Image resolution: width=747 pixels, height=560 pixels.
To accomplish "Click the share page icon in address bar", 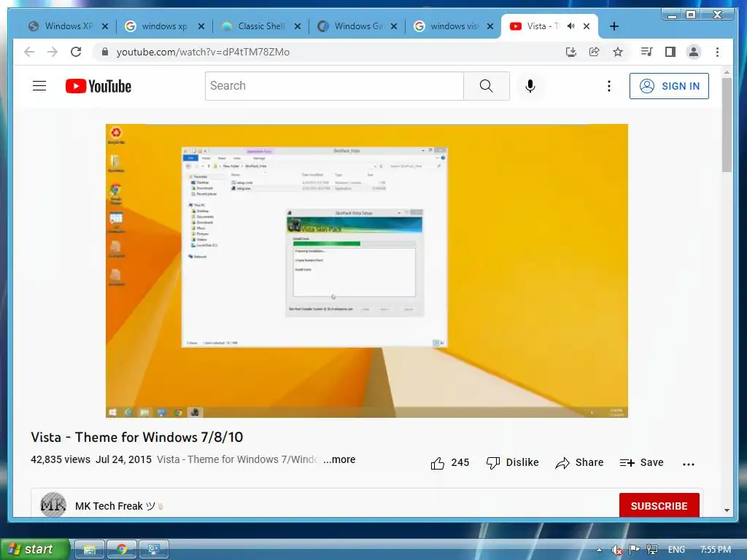I will [594, 52].
